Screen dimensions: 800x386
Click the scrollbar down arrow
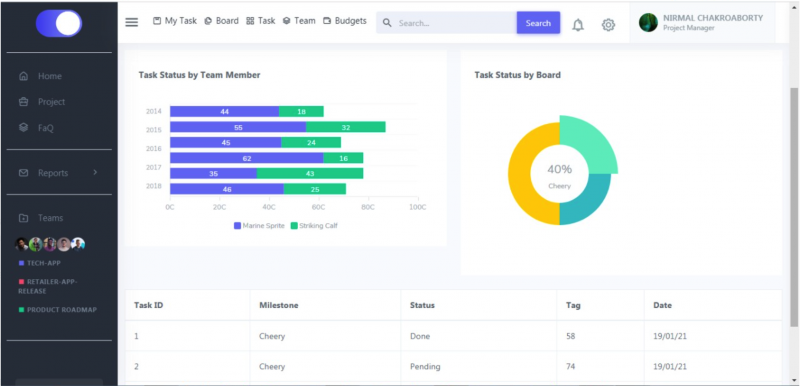pos(794,380)
